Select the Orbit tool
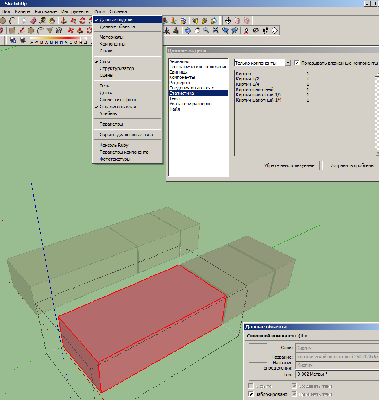This screenshot has height=400, width=379. click(188, 31)
